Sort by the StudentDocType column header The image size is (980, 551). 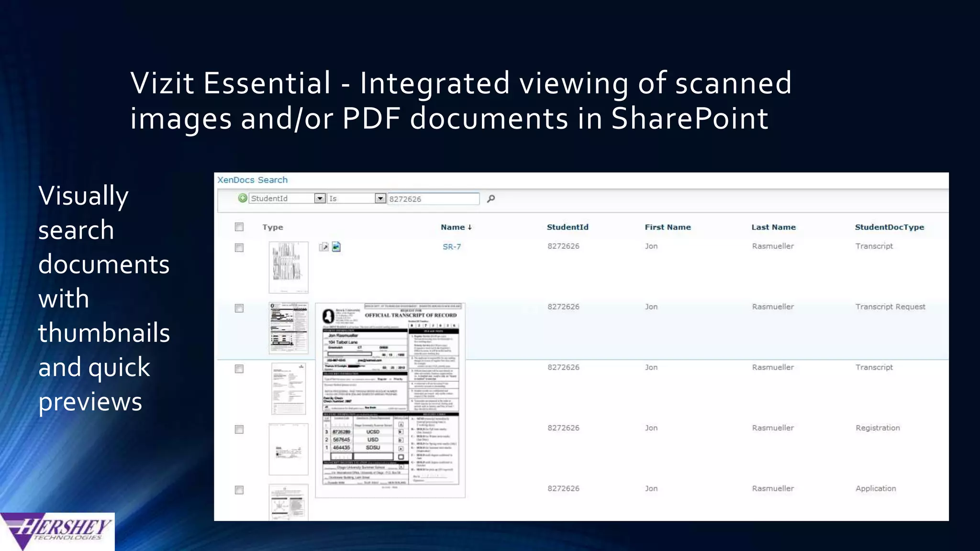click(890, 227)
